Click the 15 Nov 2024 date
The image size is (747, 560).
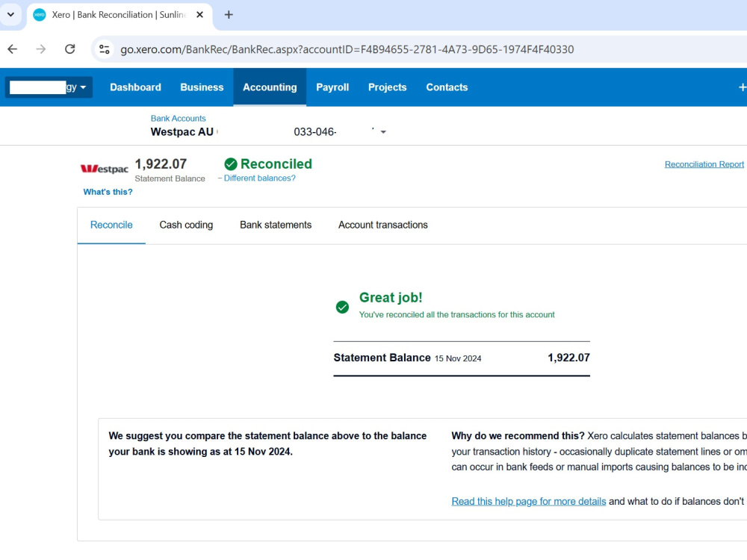coord(458,358)
